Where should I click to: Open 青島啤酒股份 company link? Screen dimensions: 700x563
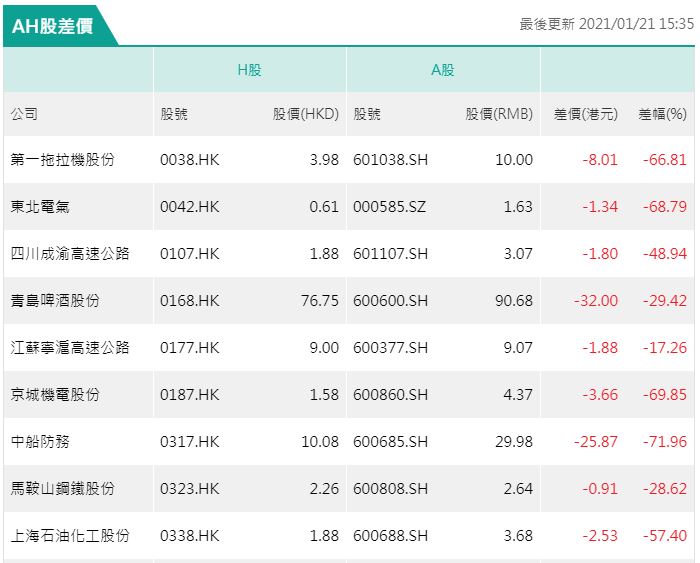(55, 300)
